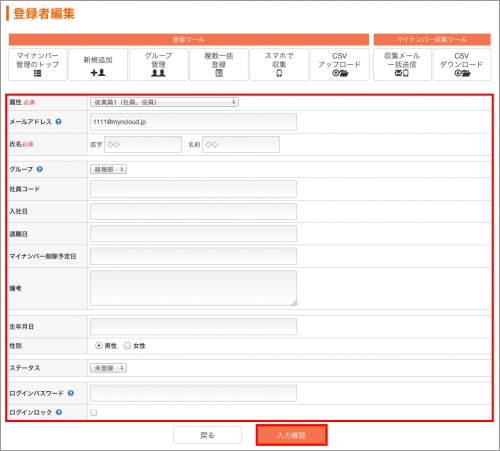The width and height of the screenshot is (500, 451).
Task: Show help for メールアドレス field
Action: click(58, 122)
